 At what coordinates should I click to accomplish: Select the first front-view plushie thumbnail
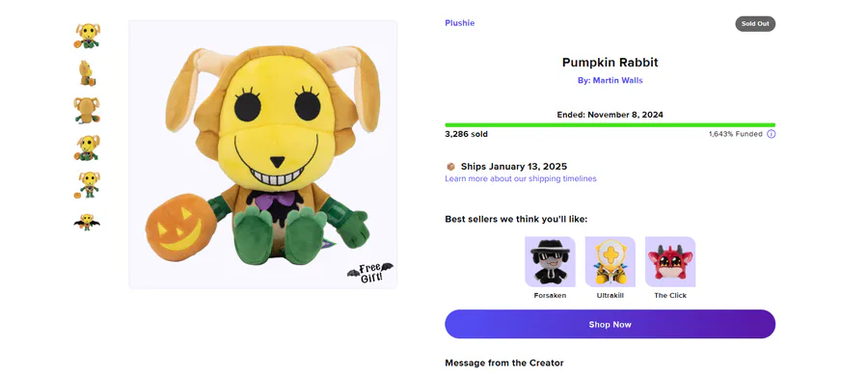[87, 36]
